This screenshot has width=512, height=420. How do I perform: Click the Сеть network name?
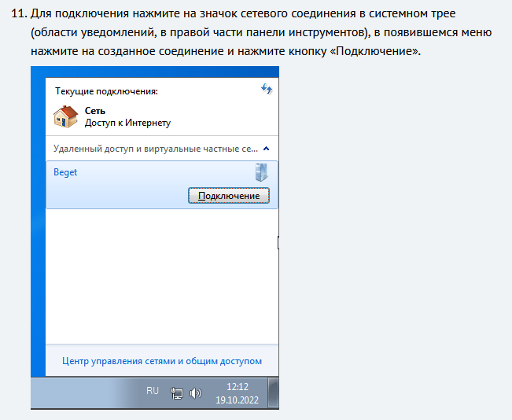tap(95, 111)
